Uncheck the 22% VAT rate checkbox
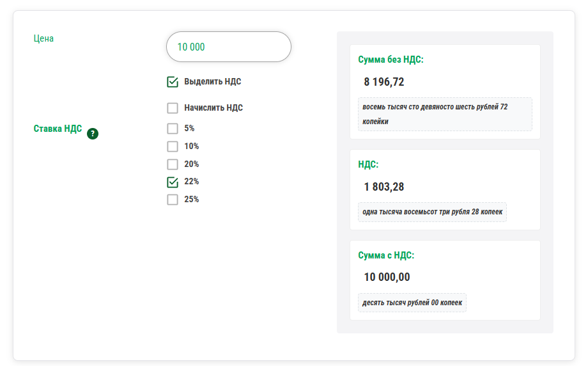This screenshot has height=366, width=588. tap(173, 182)
